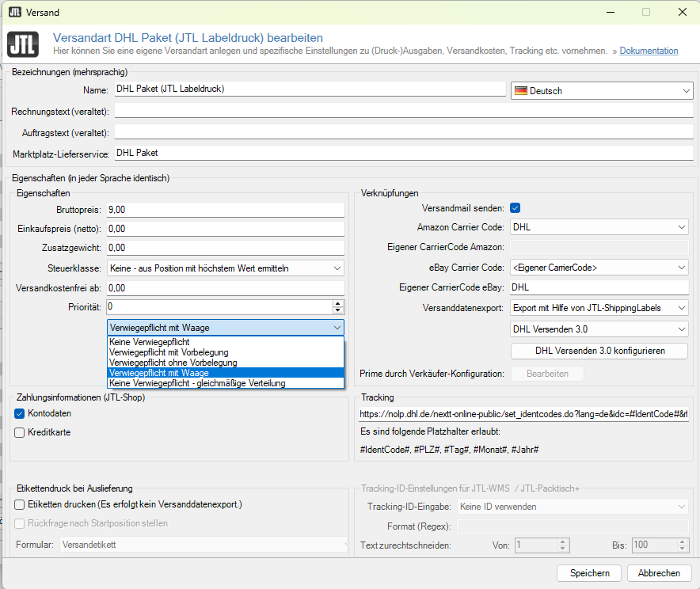700x589 pixels.
Task: Click the Name input field
Action: coord(310,89)
